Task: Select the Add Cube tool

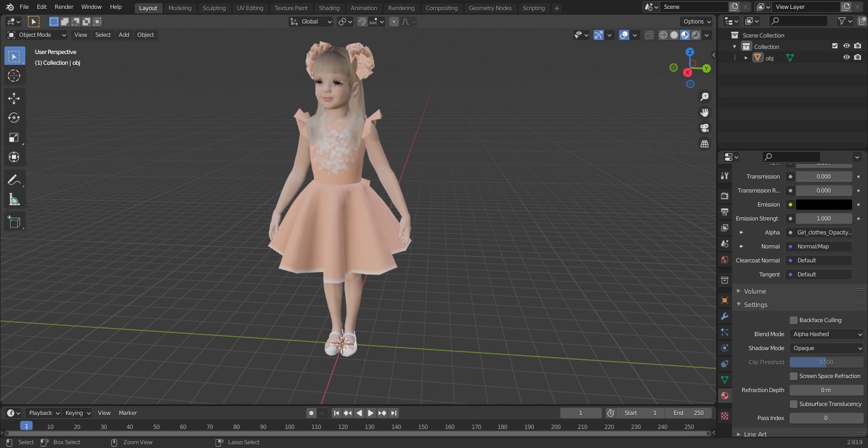Action: pyautogui.click(x=14, y=222)
